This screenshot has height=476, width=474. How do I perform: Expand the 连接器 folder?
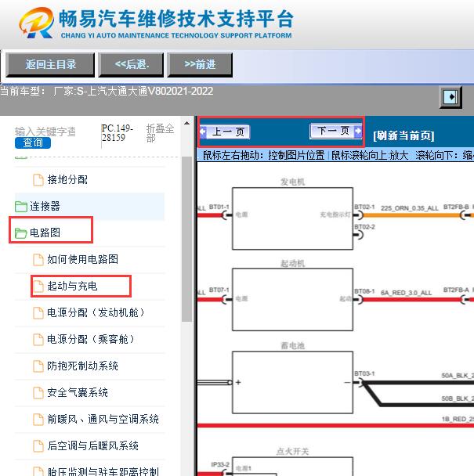(x=45, y=207)
